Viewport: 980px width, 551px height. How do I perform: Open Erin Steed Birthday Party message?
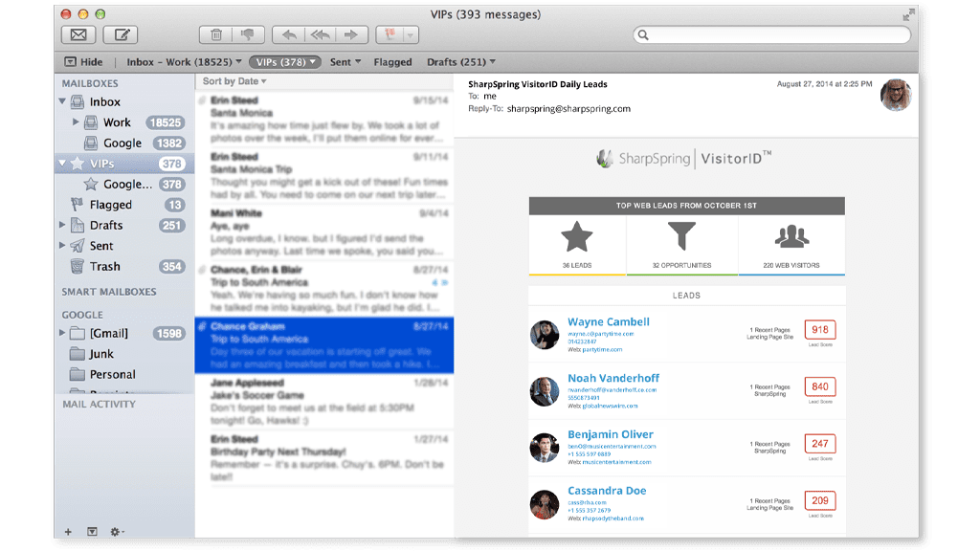(324, 458)
